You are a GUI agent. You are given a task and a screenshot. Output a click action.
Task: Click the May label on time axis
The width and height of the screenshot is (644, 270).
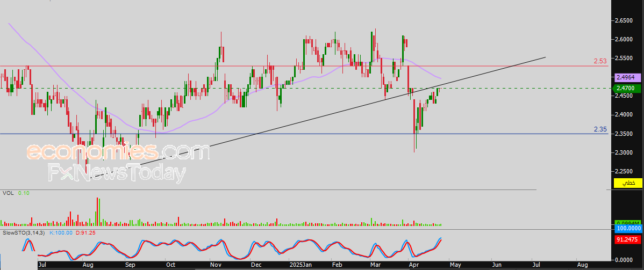[455, 265]
